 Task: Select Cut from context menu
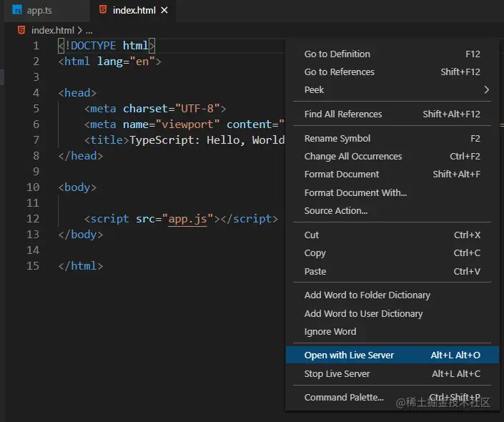[x=392, y=235]
